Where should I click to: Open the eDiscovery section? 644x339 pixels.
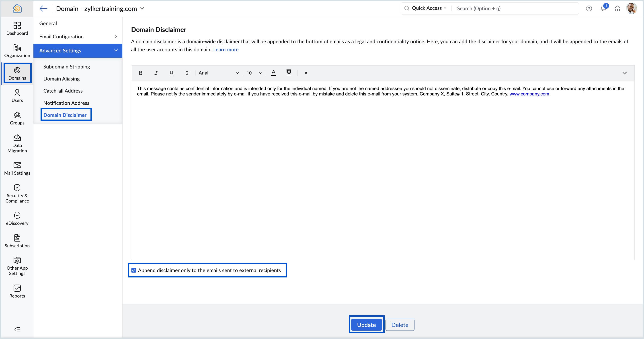tap(17, 218)
